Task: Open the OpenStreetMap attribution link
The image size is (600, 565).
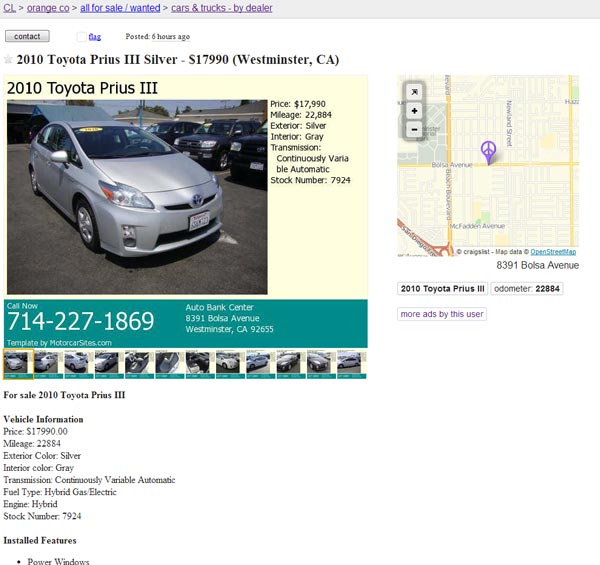Action: [x=553, y=252]
